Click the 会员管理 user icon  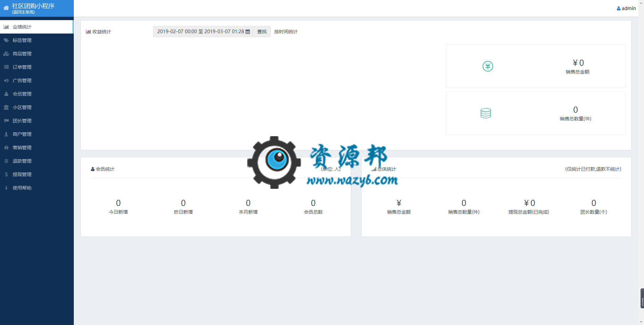click(6, 94)
